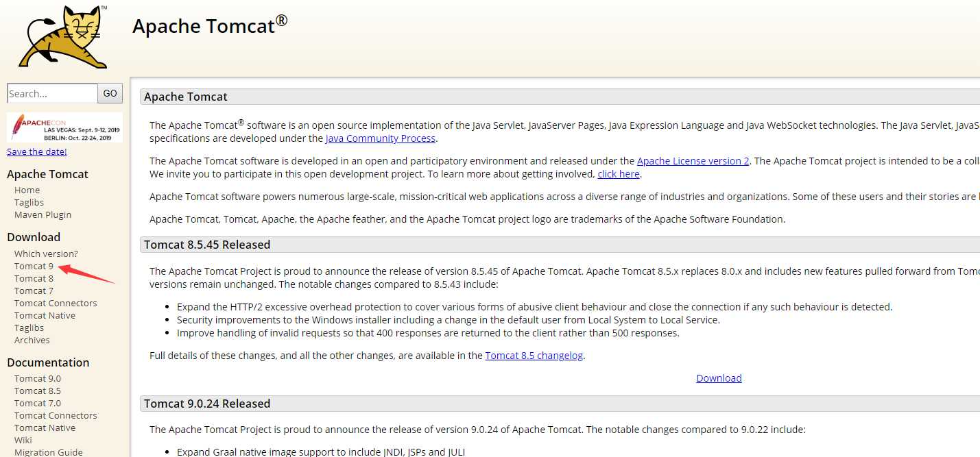
Task: Open Tomcat Native under Documentation
Action: click(x=45, y=428)
